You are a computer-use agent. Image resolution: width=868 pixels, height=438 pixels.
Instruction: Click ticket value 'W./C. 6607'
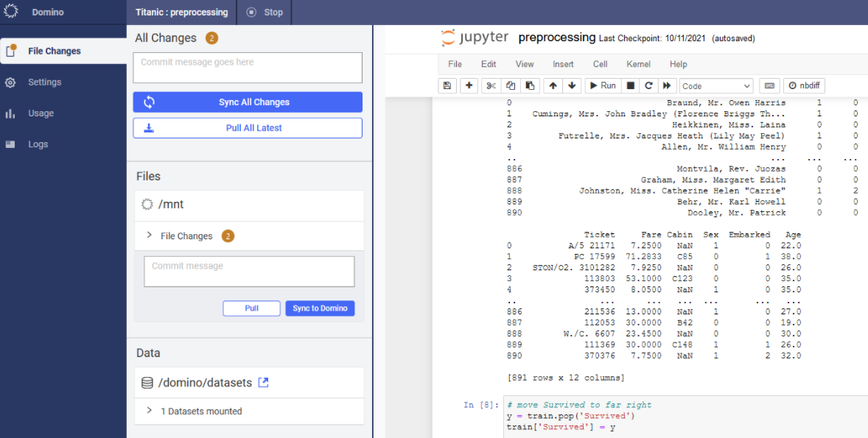pyautogui.click(x=589, y=334)
